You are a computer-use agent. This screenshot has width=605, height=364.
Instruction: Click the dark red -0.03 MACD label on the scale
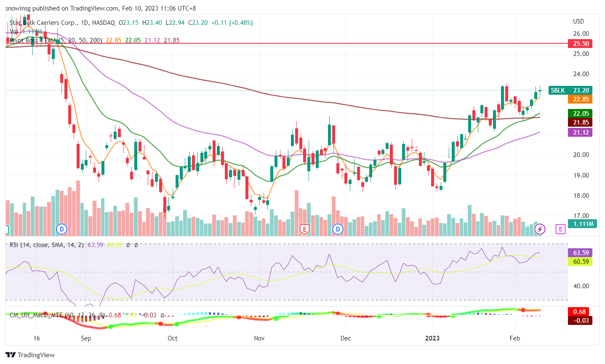(x=580, y=321)
